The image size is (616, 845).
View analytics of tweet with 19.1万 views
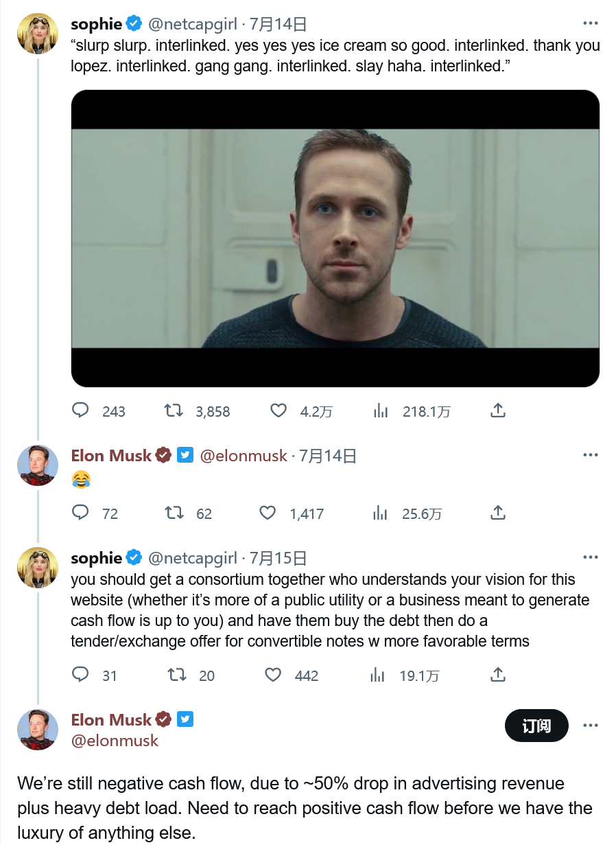pos(377,675)
